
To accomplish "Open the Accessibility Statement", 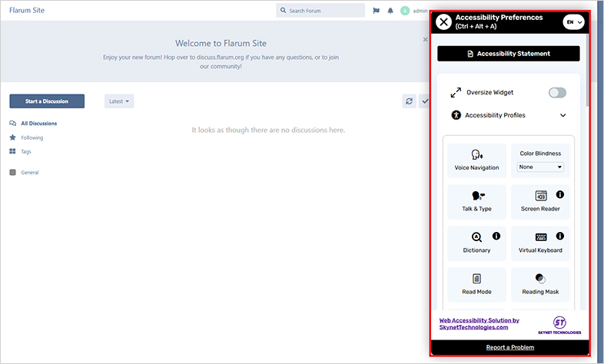I will click(509, 54).
